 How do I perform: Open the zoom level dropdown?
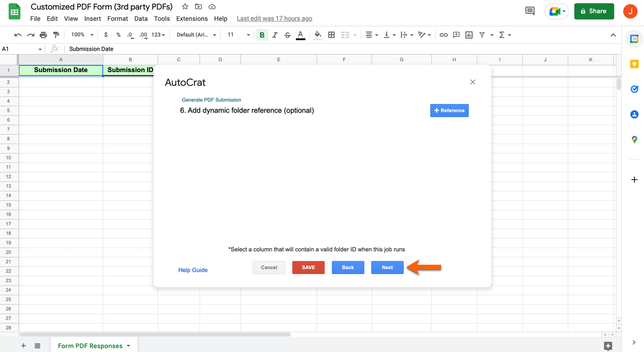(x=82, y=35)
